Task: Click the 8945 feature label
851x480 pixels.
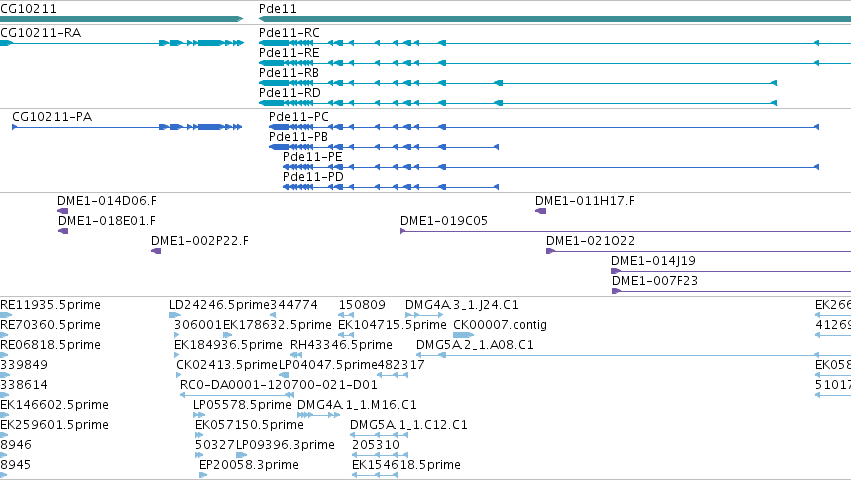Action: (x=16, y=465)
